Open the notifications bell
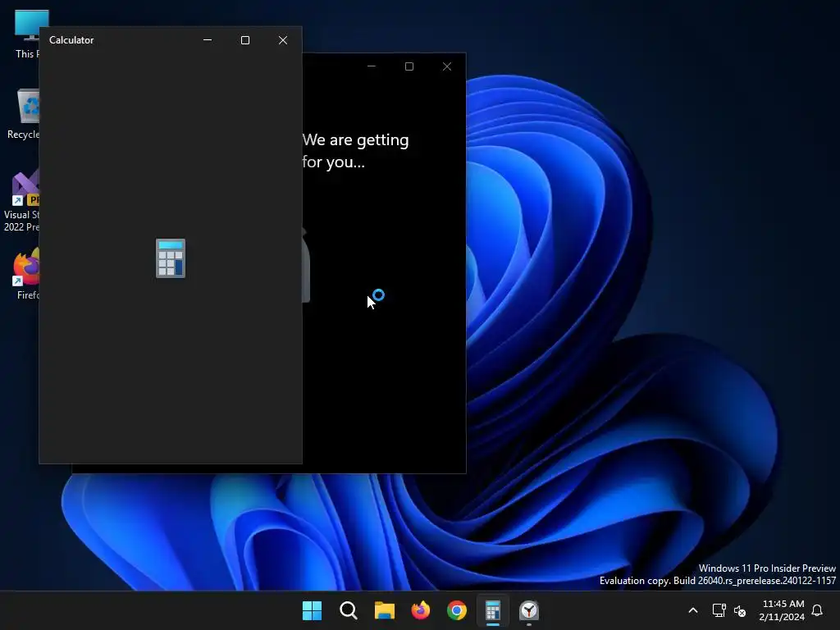This screenshot has width=840, height=630. tap(817, 610)
